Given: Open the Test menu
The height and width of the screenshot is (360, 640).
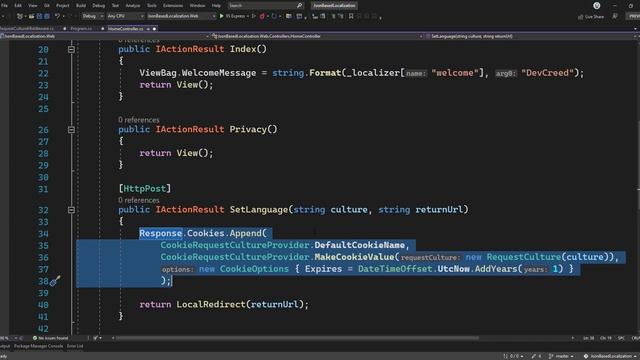Looking at the screenshot, I should pyautogui.click(x=115, y=6).
